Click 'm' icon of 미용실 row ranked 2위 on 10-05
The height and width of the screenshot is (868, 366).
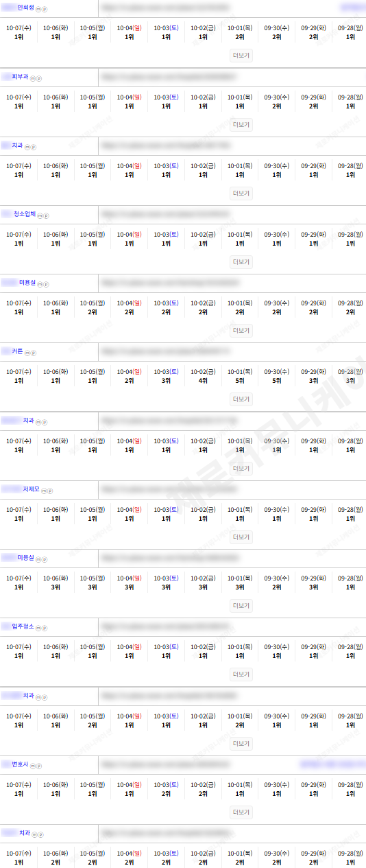40,284
